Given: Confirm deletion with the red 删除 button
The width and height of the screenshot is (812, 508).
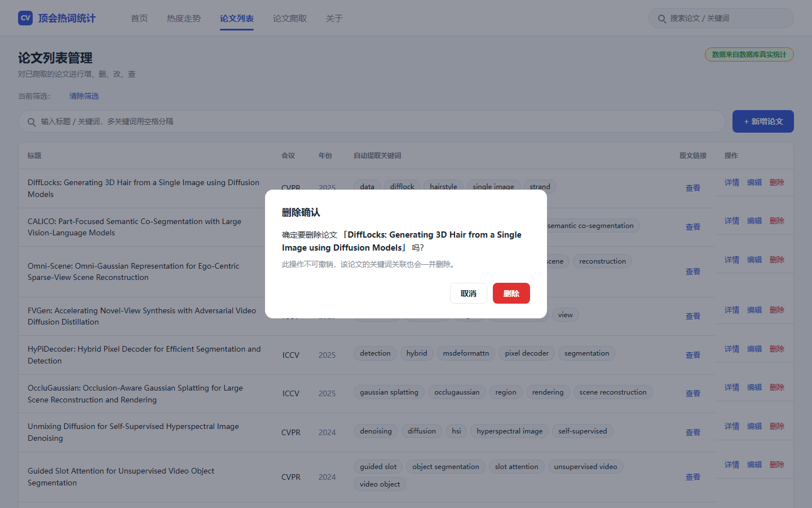Looking at the screenshot, I should click(x=511, y=294).
